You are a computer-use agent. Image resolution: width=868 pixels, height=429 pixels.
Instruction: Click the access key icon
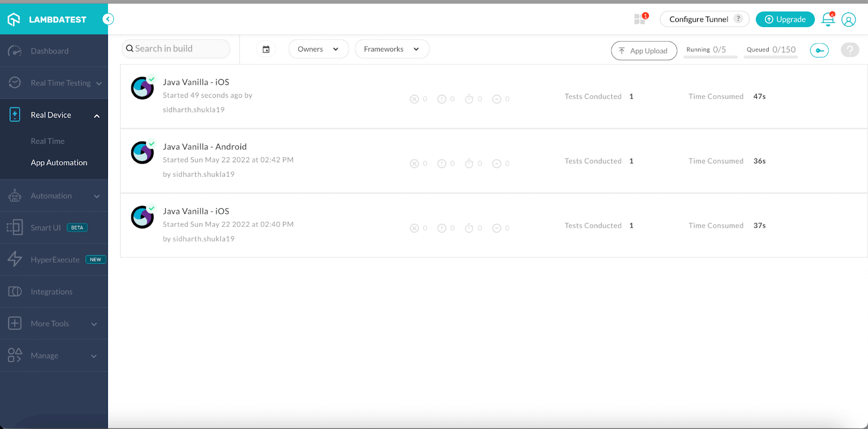819,50
